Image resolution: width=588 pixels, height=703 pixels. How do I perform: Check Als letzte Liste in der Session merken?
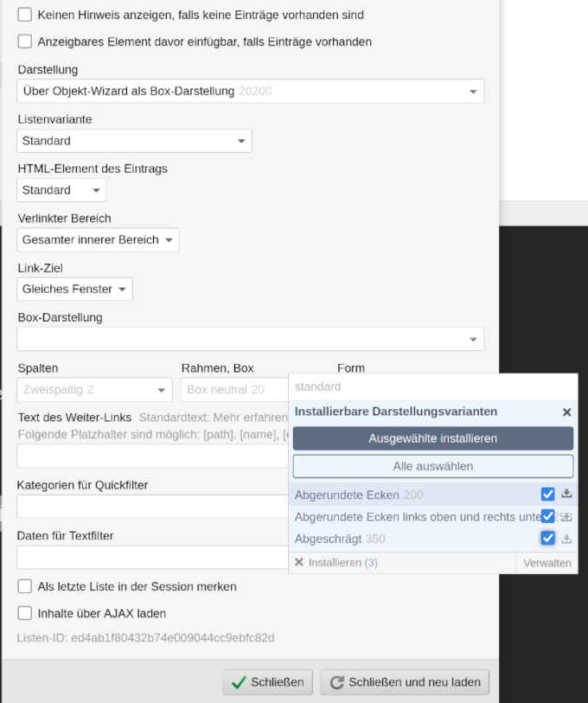tap(24, 586)
